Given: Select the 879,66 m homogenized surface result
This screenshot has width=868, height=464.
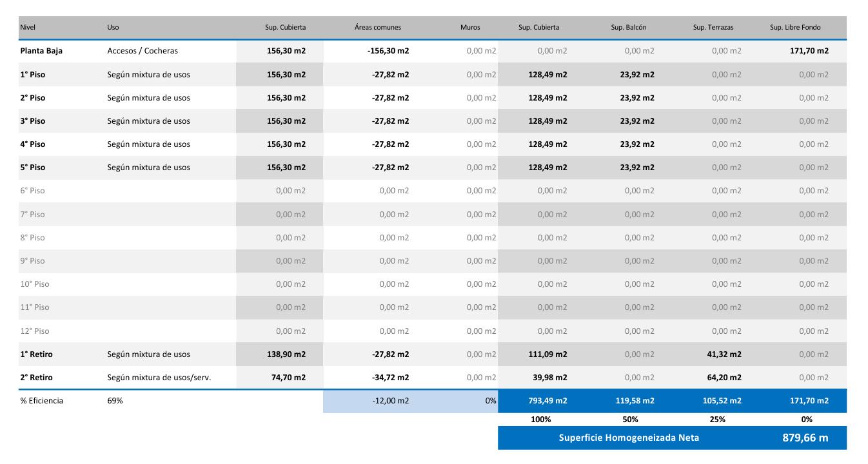Looking at the screenshot, I should (x=805, y=438).
